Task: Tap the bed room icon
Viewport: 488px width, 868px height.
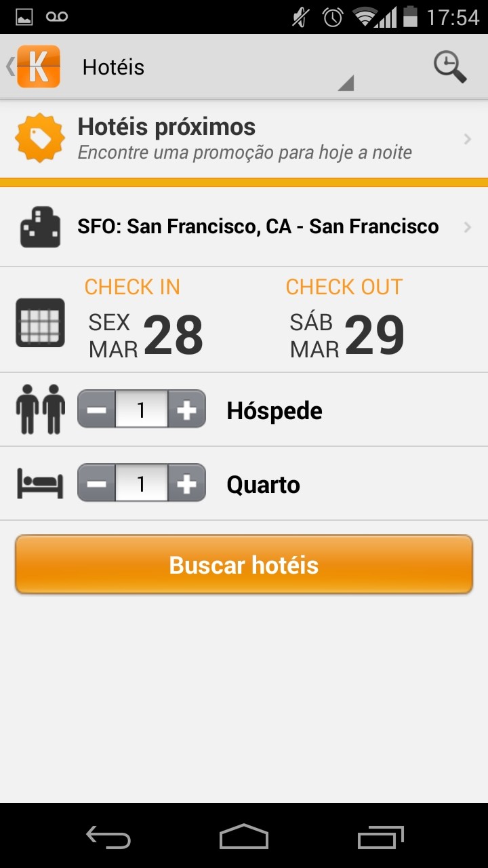Action: pyautogui.click(x=41, y=484)
